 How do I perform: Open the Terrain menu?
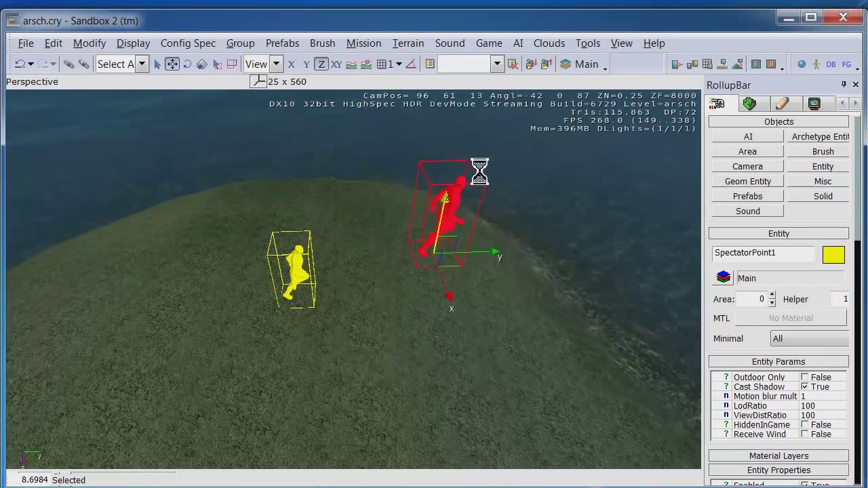(408, 43)
